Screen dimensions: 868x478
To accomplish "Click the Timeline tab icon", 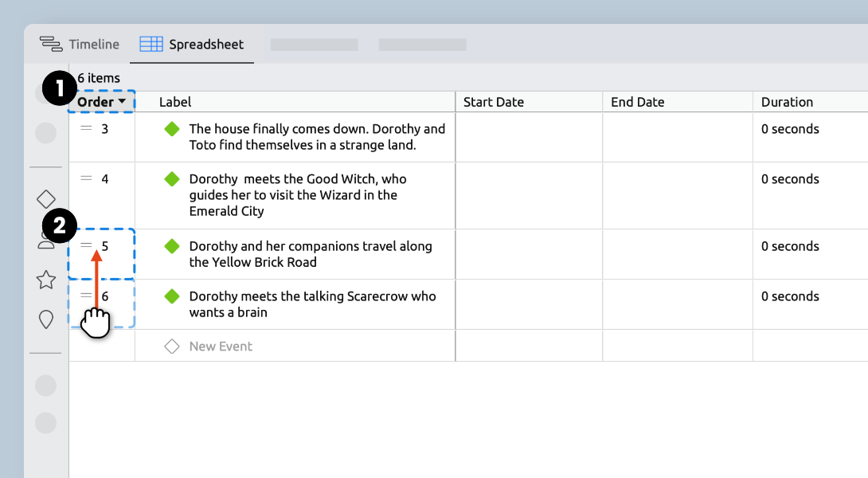I will pyautogui.click(x=51, y=45).
